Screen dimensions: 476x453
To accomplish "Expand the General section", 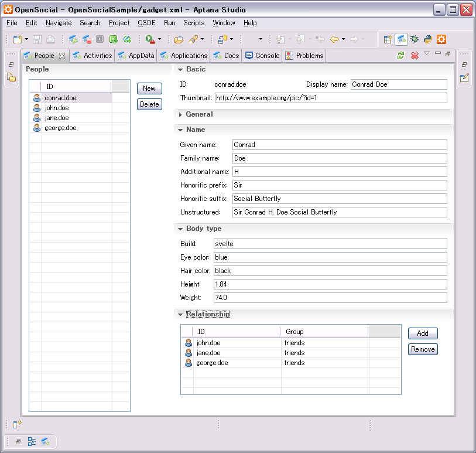I will 180,114.
